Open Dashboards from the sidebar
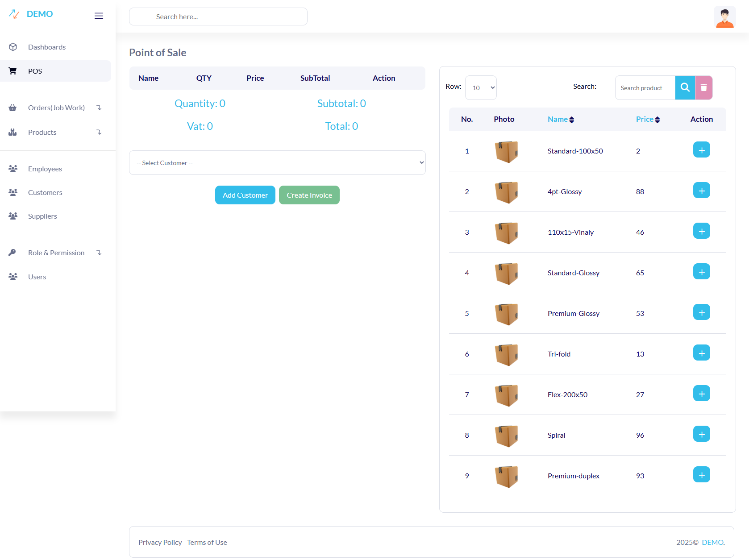Viewport: 749px width, 560px height. click(x=46, y=47)
